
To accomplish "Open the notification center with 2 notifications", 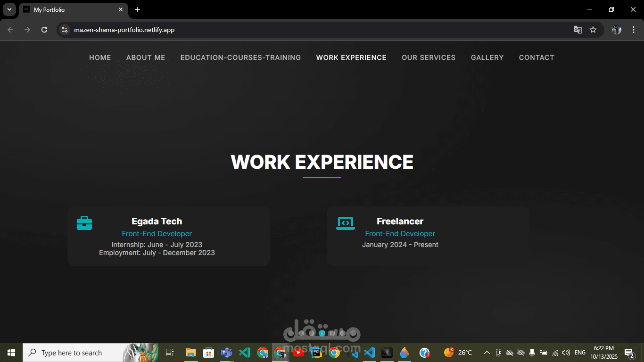I will [629, 353].
